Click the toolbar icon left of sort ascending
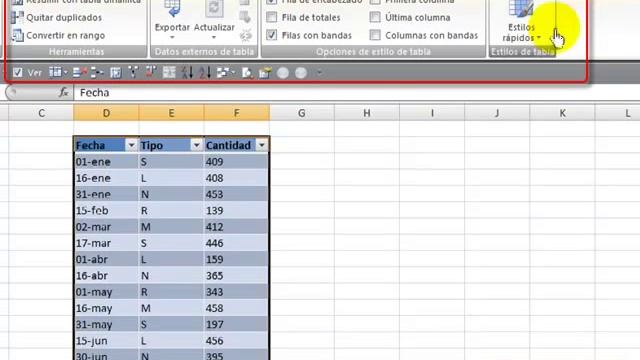Screen dimensions: 640x360 (169, 73)
